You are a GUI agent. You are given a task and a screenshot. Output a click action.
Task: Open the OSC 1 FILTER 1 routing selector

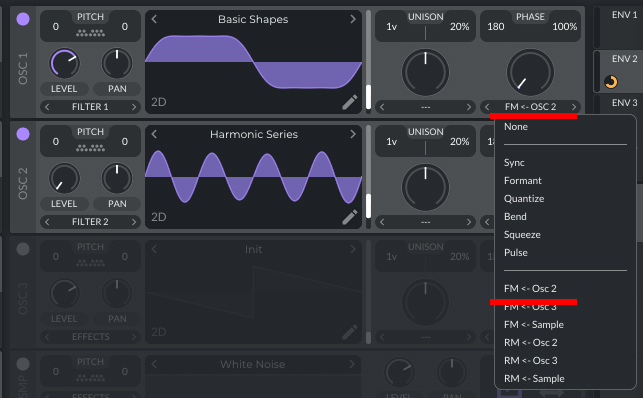(x=90, y=107)
